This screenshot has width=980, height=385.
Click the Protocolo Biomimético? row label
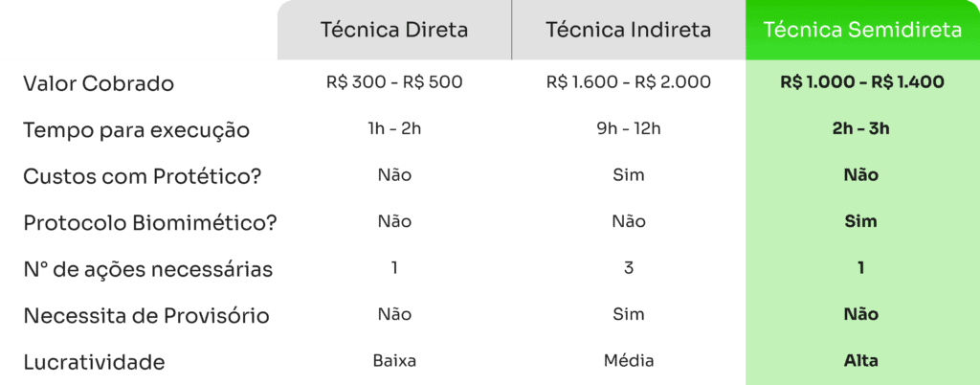(150, 223)
